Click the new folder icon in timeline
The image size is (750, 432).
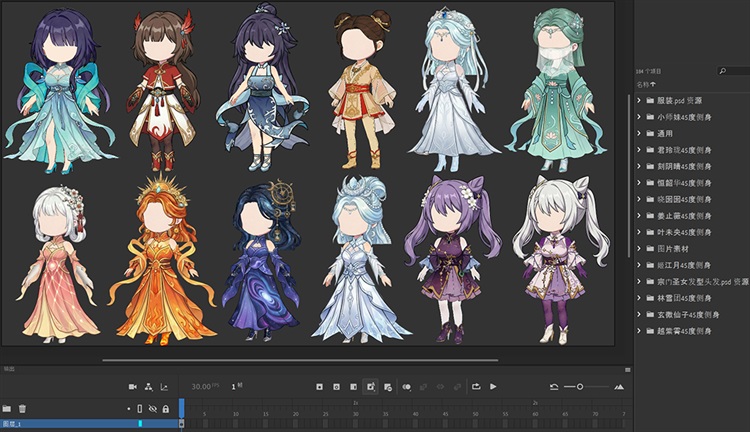coord(7,408)
